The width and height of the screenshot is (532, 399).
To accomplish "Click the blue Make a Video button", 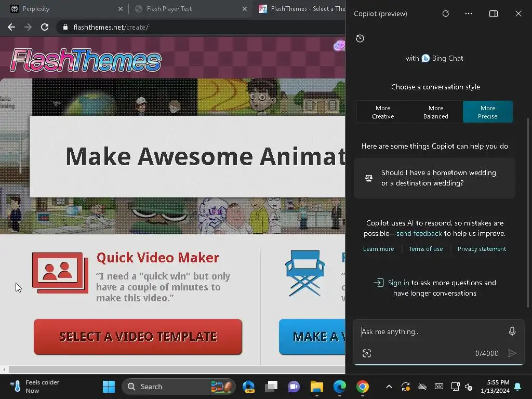I will (x=312, y=337).
